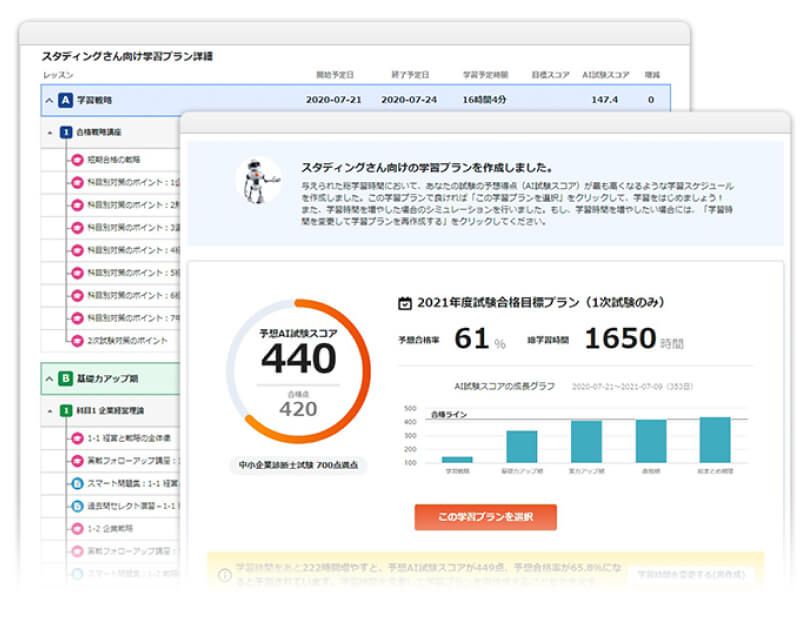Click the faded 学習時間を変更する button
The width and height of the screenshot is (806, 623).
tap(691, 576)
